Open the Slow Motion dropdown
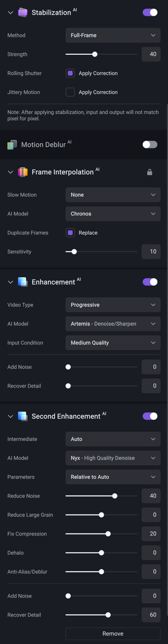This screenshot has width=168, height=644. 113,195
